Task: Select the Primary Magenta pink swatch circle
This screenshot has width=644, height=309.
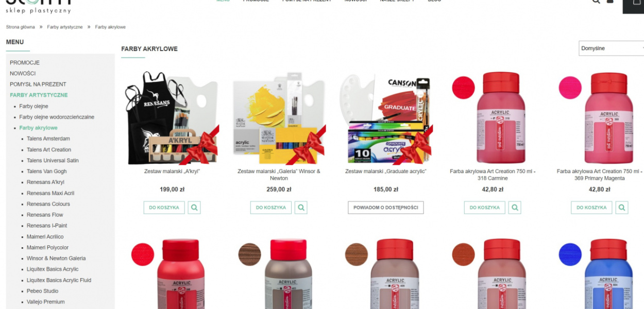Action: click(570, 87)
